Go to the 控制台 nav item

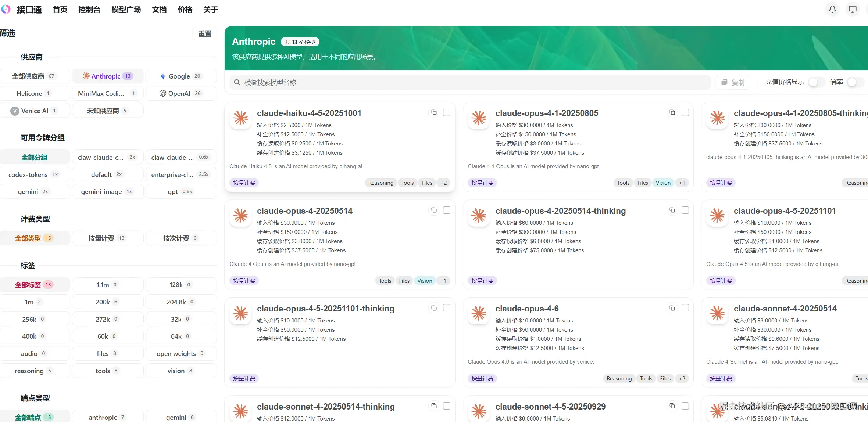click(89, 10)
